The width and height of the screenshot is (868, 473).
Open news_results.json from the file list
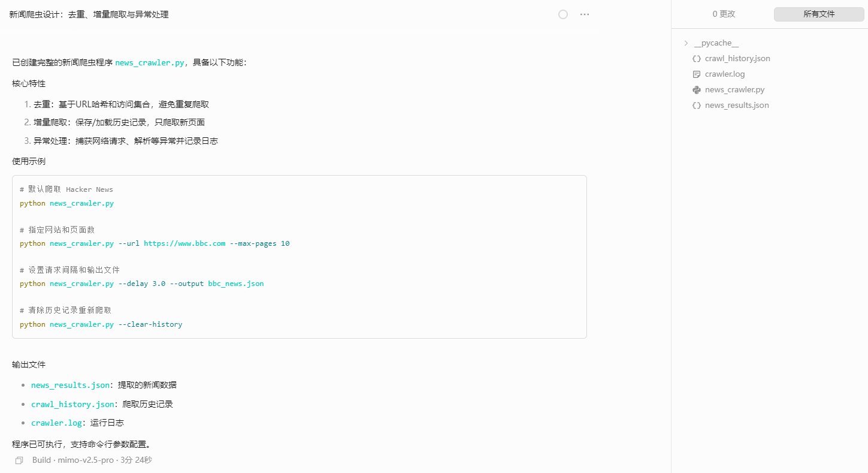737,106
